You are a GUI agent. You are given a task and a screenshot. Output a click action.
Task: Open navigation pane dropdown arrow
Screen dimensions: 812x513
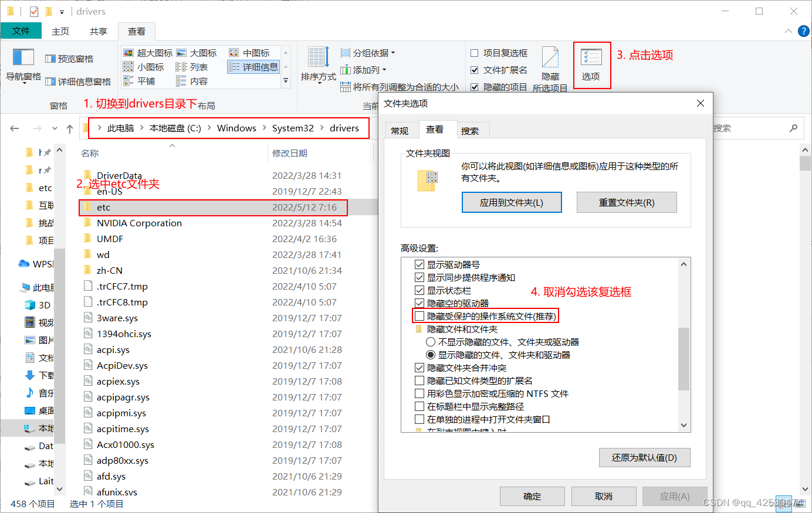coord(24,83)
